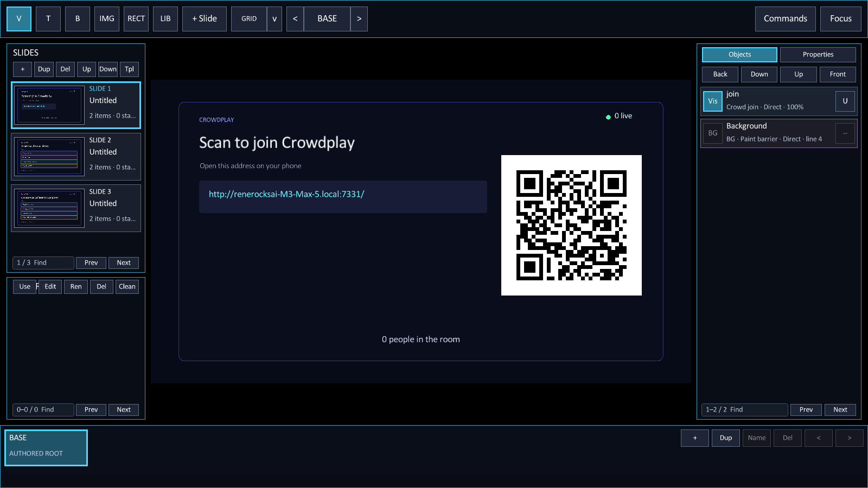
Task: Click Prev in the Slides panel
Action: (91, 263)
